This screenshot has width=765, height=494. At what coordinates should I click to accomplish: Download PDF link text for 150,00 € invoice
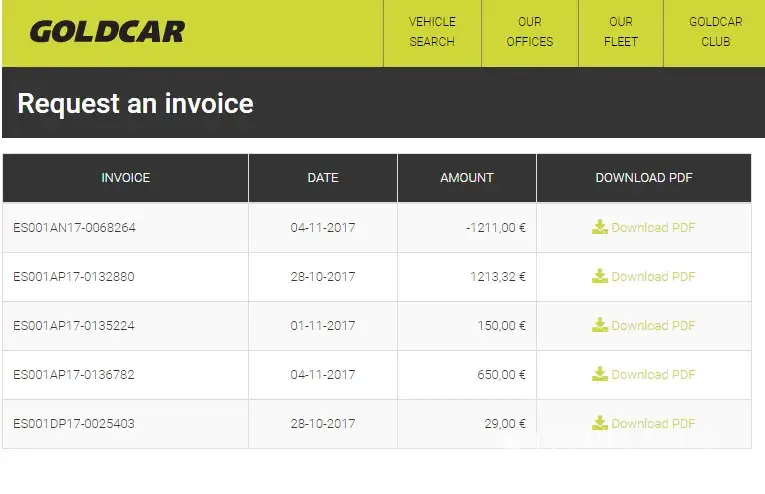point(653,325)
